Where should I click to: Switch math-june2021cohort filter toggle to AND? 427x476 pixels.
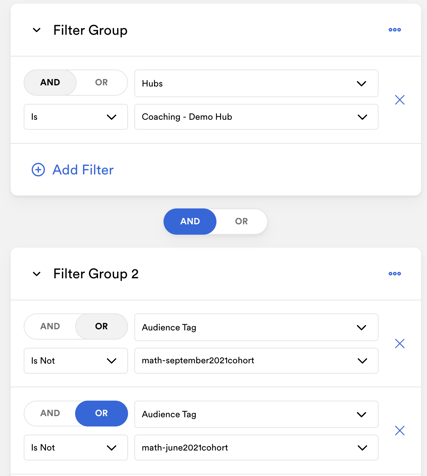click(x=50, y=413)
